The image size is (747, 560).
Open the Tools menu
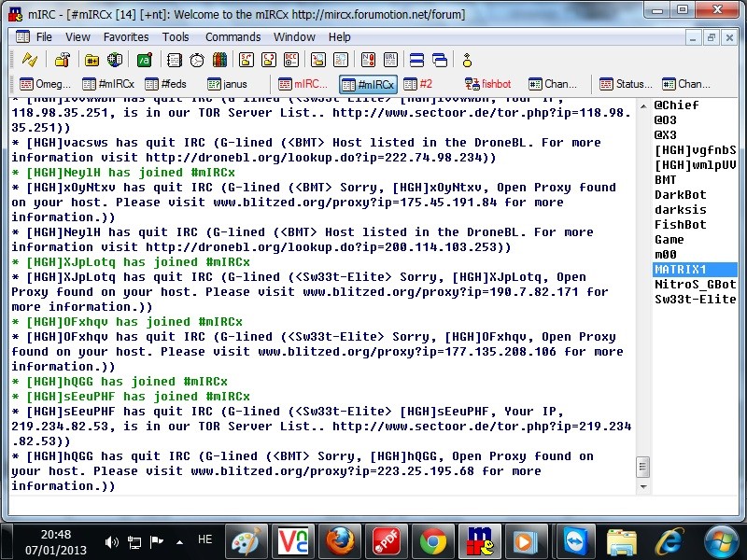pos(176,37)
